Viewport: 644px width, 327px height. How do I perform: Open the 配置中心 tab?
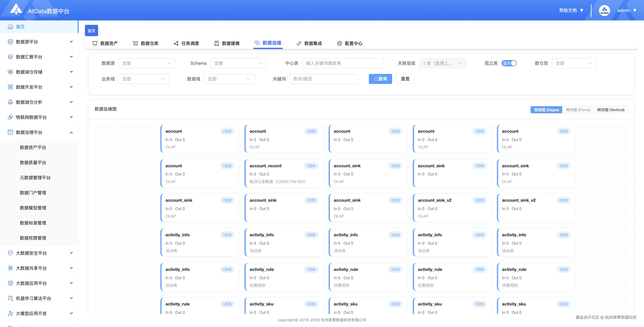pos(350,44)
